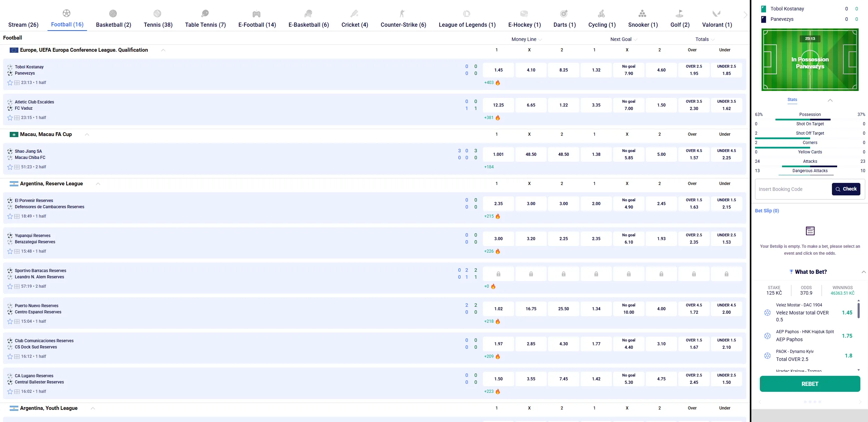Collapse the What to Bet section

(863, 272)
